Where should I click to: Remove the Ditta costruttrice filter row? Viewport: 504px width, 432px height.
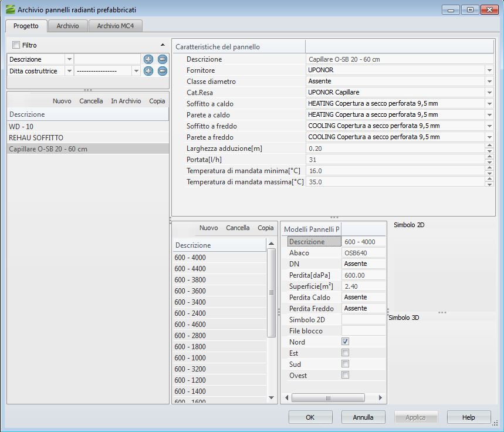coord(163,70)
